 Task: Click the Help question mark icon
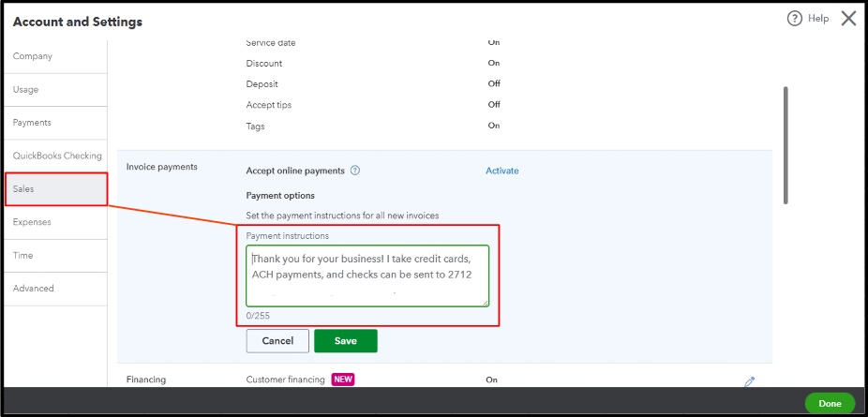coord(795,19)
